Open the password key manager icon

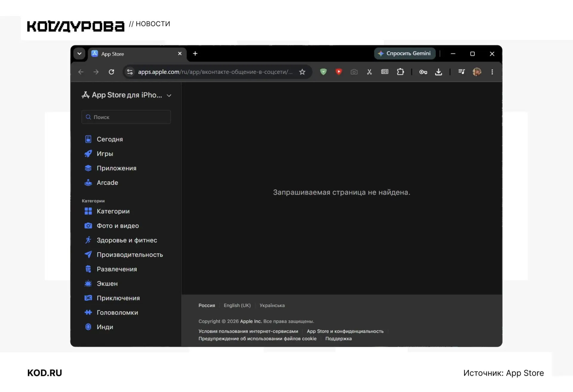point(423,72)
